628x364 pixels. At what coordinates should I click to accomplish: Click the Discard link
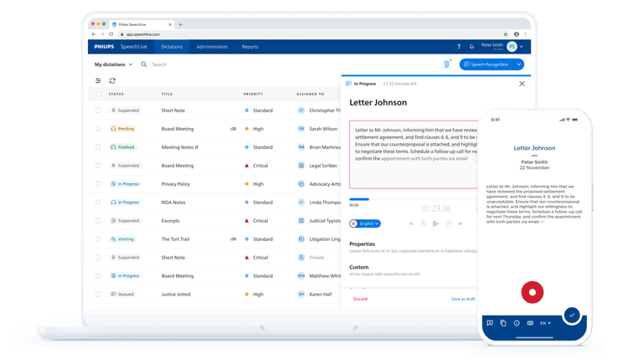[360, 299]
